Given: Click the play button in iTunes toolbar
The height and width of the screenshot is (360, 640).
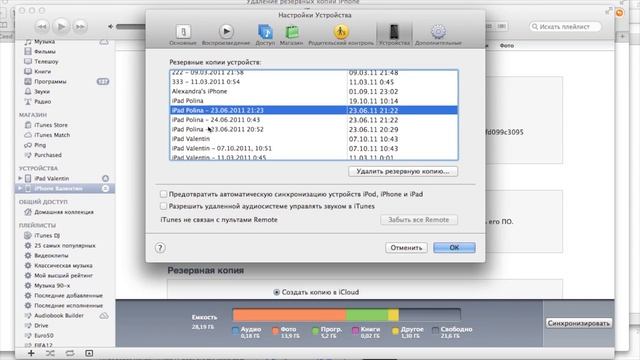Looking at the screenshot, I should (61, 27).
